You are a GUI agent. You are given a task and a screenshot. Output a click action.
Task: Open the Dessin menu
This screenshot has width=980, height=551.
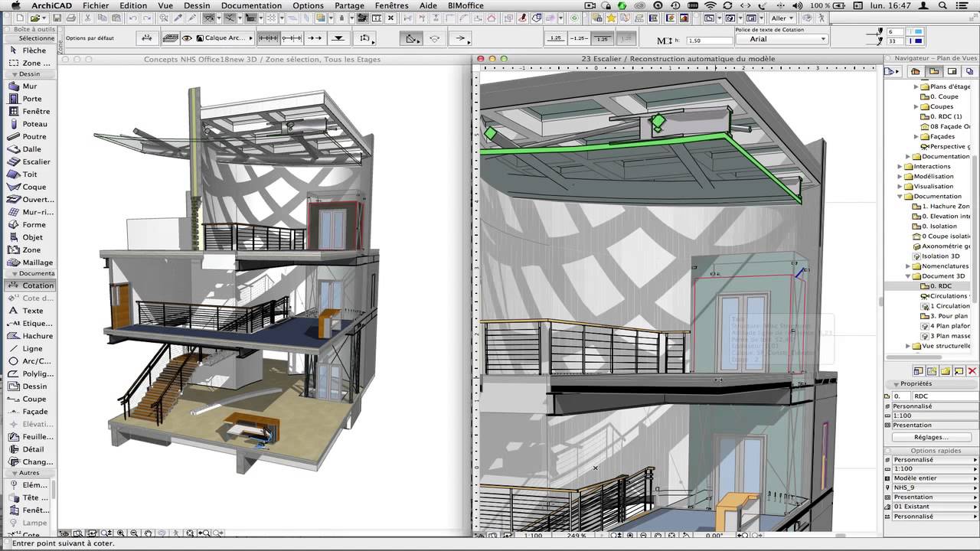click(197, 5)
